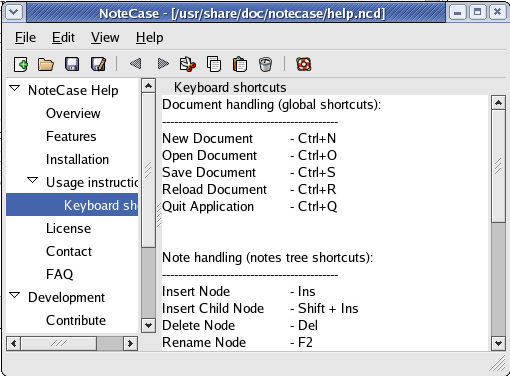The width and height of the screenshot is (510, 376).
Task: Click the Copy toolbar icon
Action: (x=214, y=64)
